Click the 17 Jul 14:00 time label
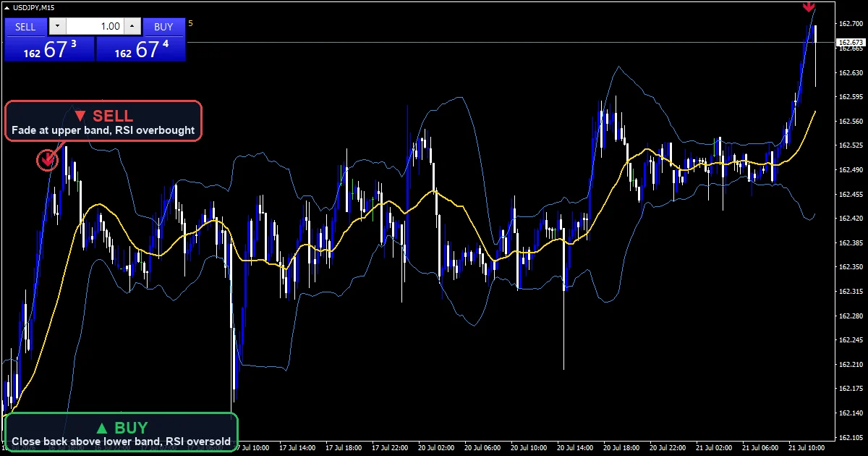Image resolution: width=868 pixels, height=456 pixels. (299, 448)
